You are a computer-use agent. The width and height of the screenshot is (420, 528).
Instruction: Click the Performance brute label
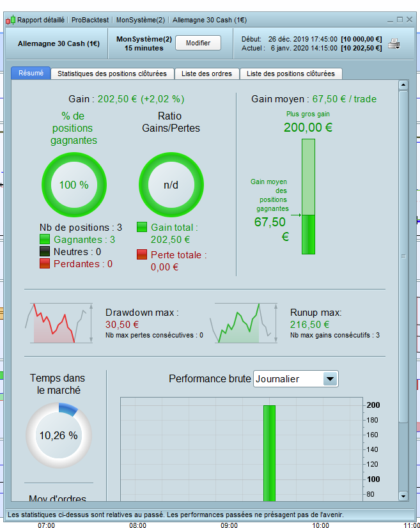click(210, 378)
